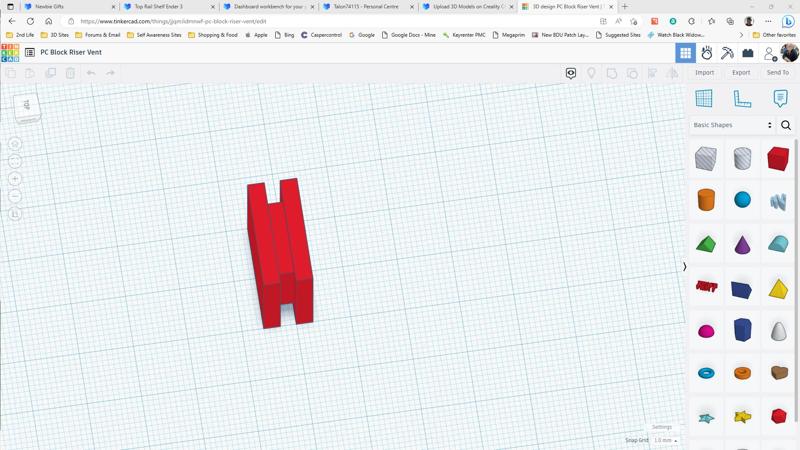The image size is (800, 450).
Task: Click the Group shapes icon
Action: (x=612, y=73)
